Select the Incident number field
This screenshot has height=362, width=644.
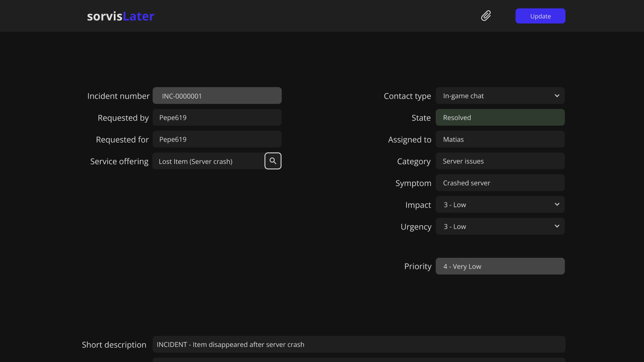click(217, 96)
